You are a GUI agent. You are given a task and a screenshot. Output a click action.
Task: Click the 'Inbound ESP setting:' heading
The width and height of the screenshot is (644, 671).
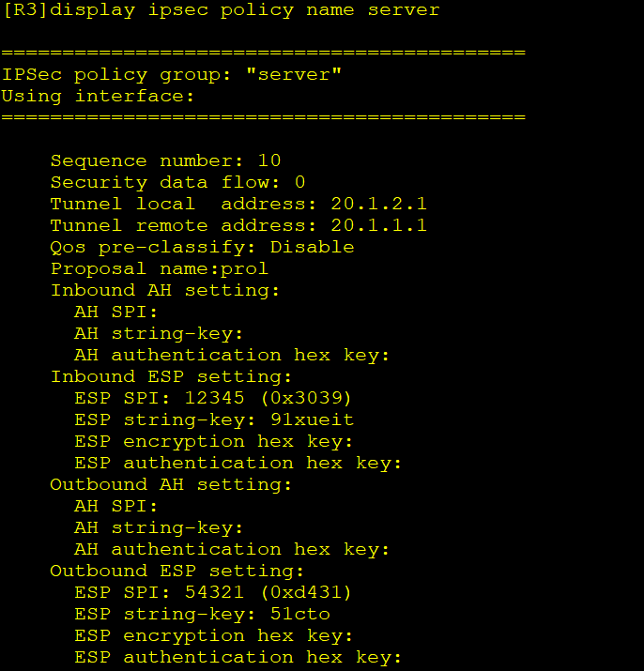point(171,376)
